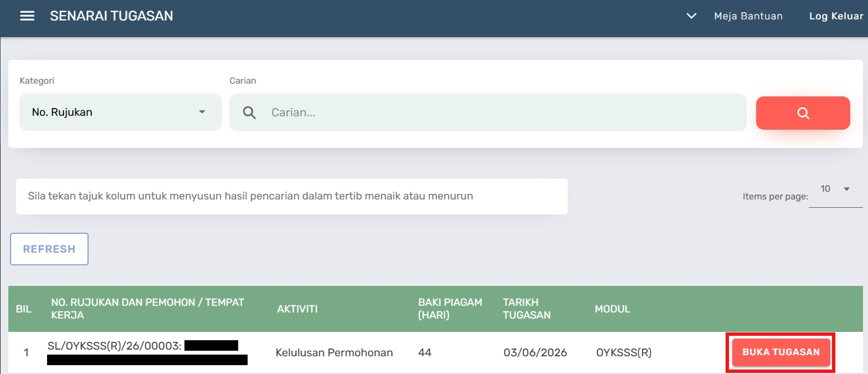Sort by the Tarikh Tugasan header
Screen dimensions: 868x374
tap(527, 309)
